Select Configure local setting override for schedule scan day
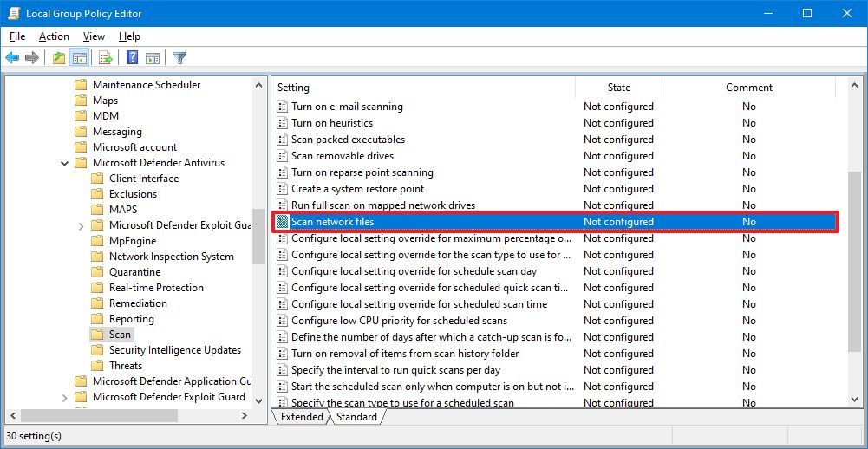 [x=414, y=271]
